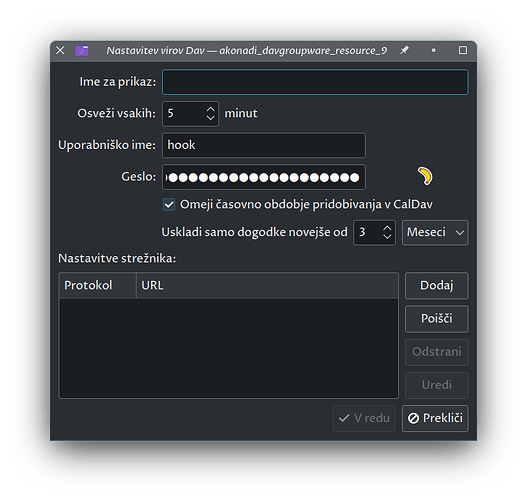Click the pin window icon
The image size is (527, 500).
coord(404,50)
